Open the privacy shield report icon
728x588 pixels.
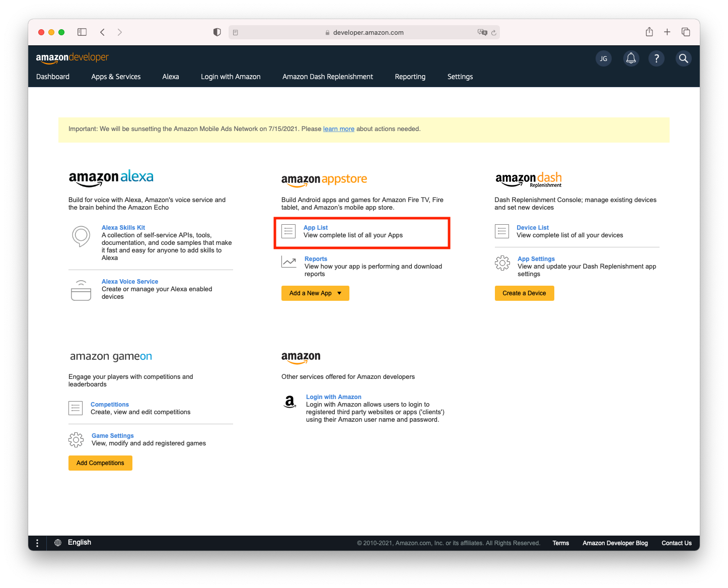(x=217, y=32)
